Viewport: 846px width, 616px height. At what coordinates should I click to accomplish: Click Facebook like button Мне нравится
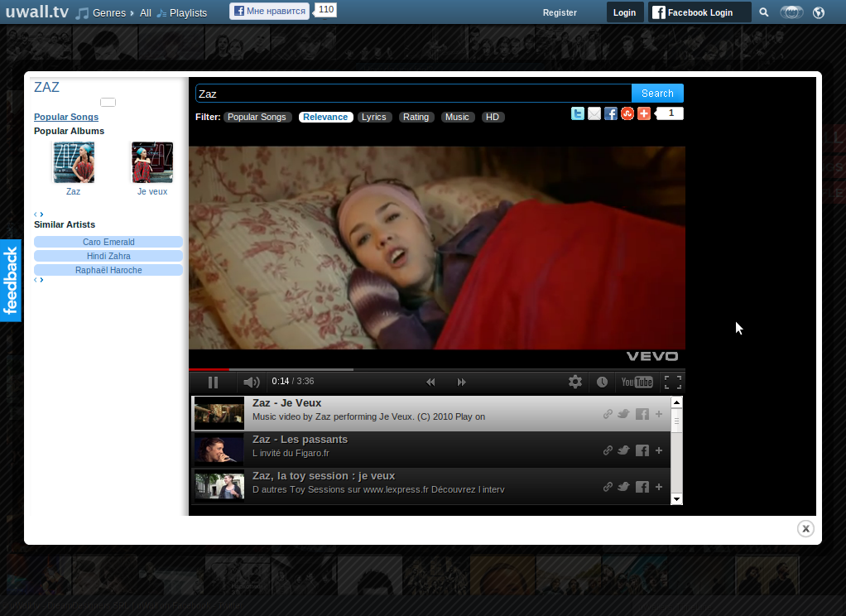[x=269, y=11]
